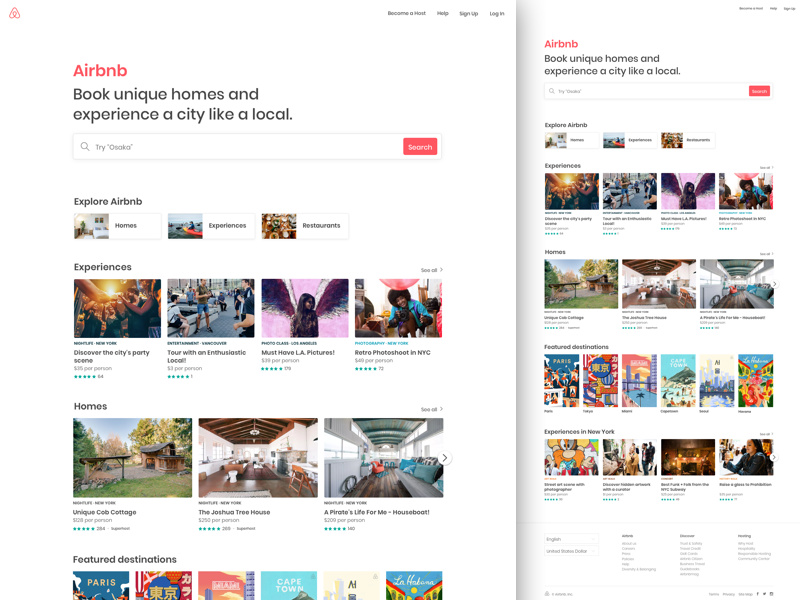
Task: Open Help in the large page header
Action: pos(442,13)
